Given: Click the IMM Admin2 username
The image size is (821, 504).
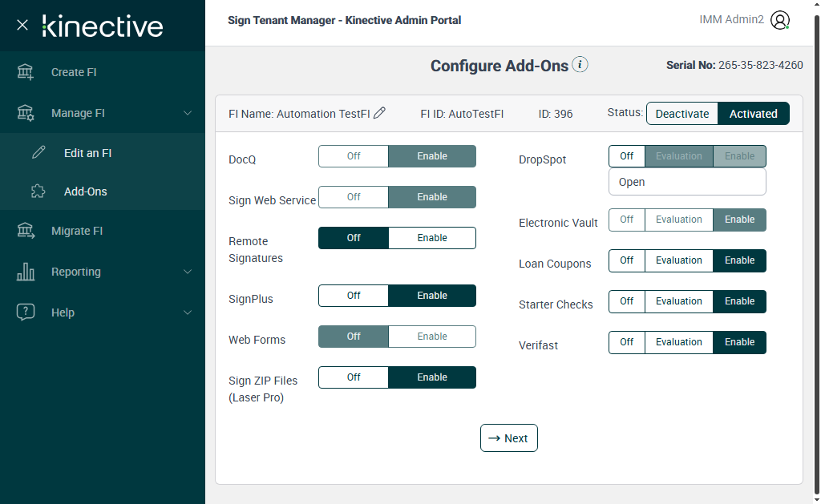Looking at the screenshot, I should point(731,20).
